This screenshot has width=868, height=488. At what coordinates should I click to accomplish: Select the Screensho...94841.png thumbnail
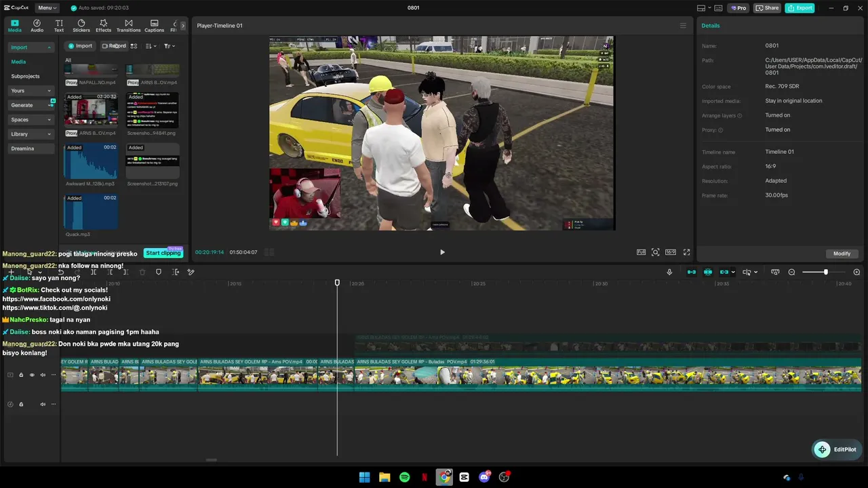(153, 110)
